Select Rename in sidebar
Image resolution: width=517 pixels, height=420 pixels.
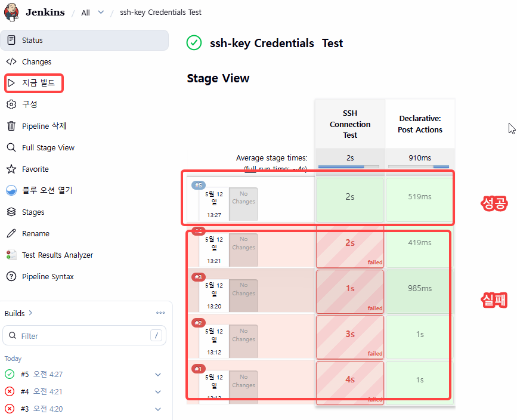point(85,234)
